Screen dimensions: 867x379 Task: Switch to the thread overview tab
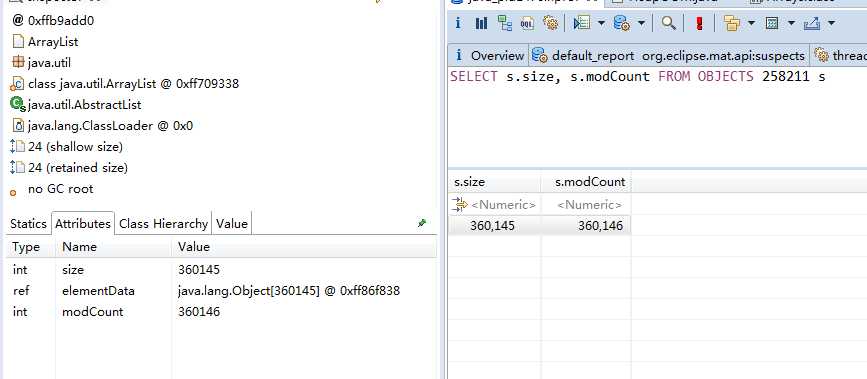[x=840, y=55]
